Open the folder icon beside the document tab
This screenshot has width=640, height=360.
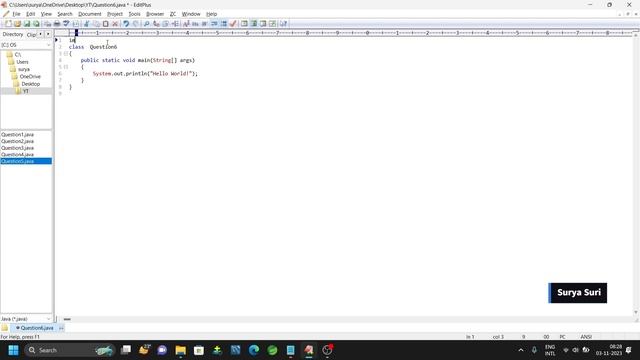pos(4,328)
